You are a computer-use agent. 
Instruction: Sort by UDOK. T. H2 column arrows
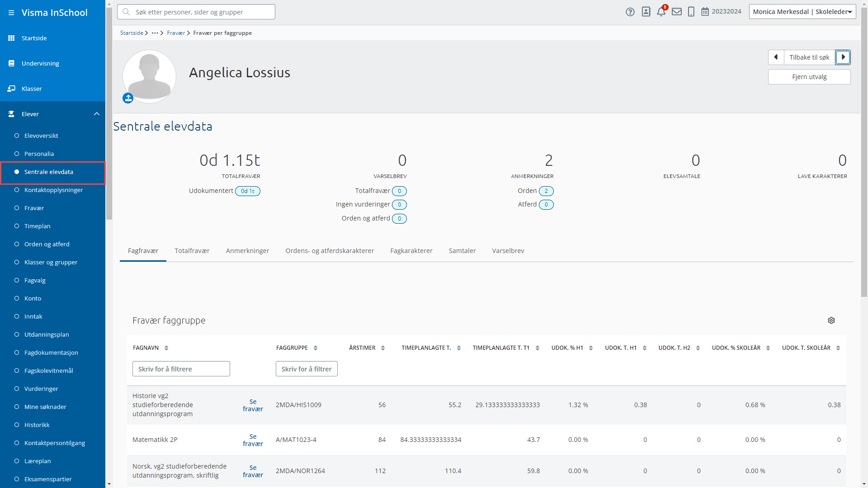(x=698, y=348)
